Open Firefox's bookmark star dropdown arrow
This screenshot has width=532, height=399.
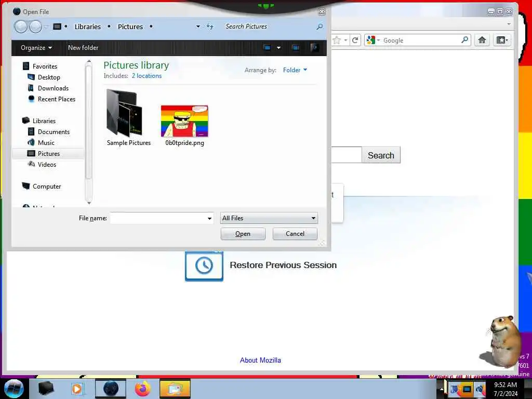tap(345, 41)
